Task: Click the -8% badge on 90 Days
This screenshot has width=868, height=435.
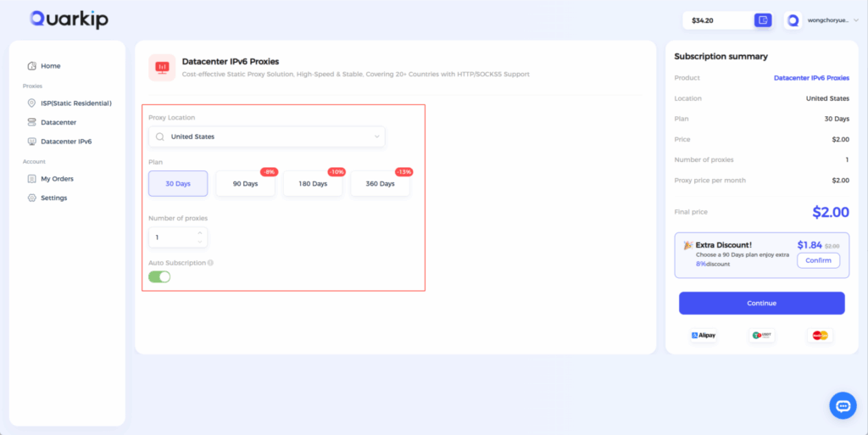Action: point(269,172)
